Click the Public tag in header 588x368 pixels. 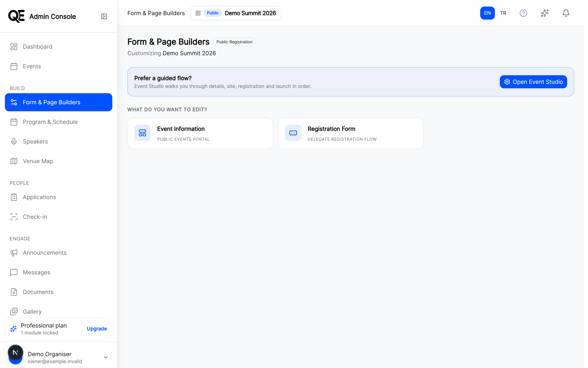click(x=213, y=13)
